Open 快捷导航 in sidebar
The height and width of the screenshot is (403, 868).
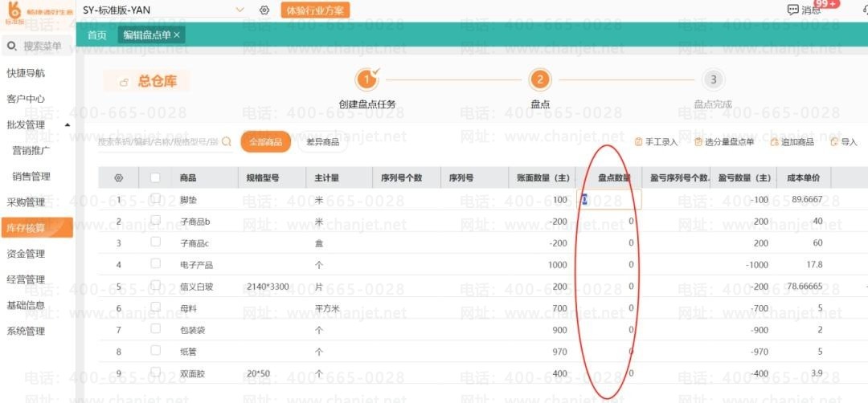26,73
